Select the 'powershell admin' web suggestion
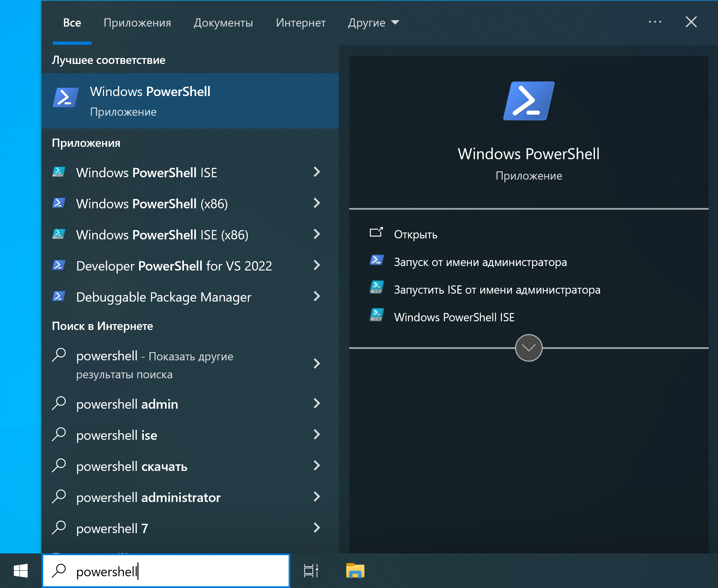718x588 pixels. pyautogui.click(x=127, y=404)
